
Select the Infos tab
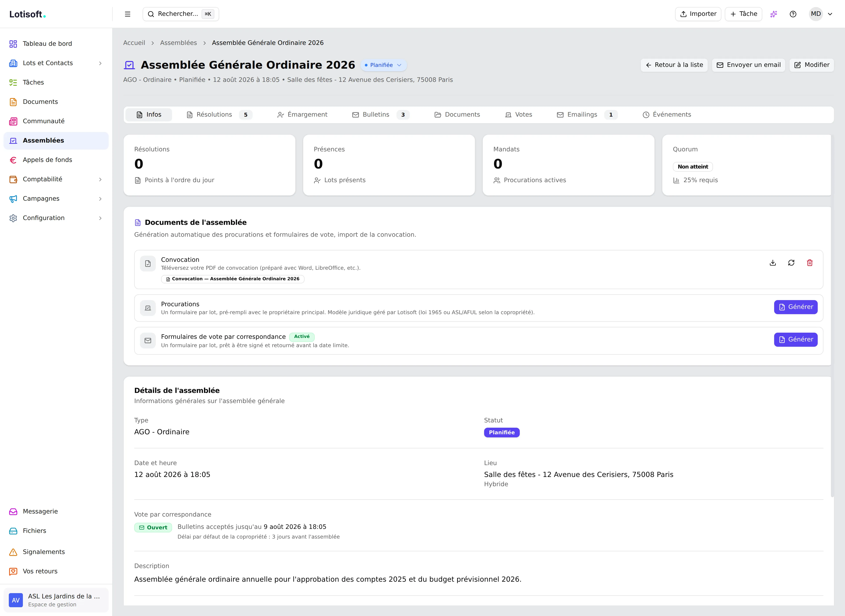coord(149,115)
